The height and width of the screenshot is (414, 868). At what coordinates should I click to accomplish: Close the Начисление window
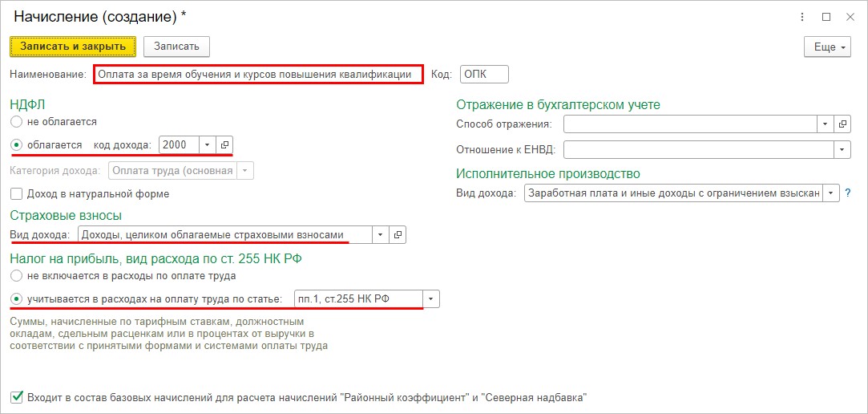click(850, 17)
